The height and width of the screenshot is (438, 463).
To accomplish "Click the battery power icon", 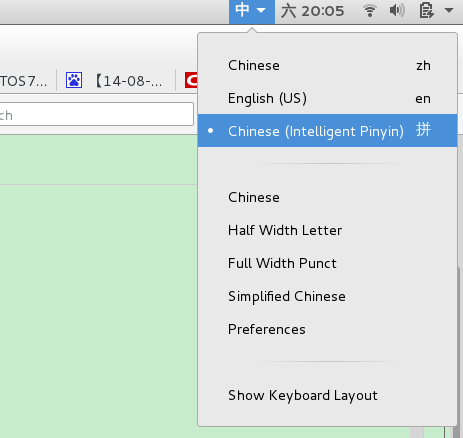I will (x=426, y=10).
